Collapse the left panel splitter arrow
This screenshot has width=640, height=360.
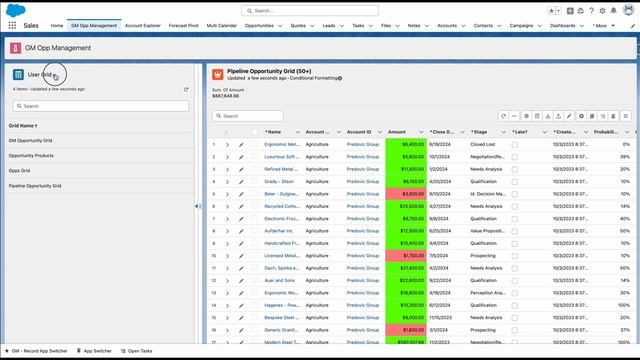coord(196,207)
